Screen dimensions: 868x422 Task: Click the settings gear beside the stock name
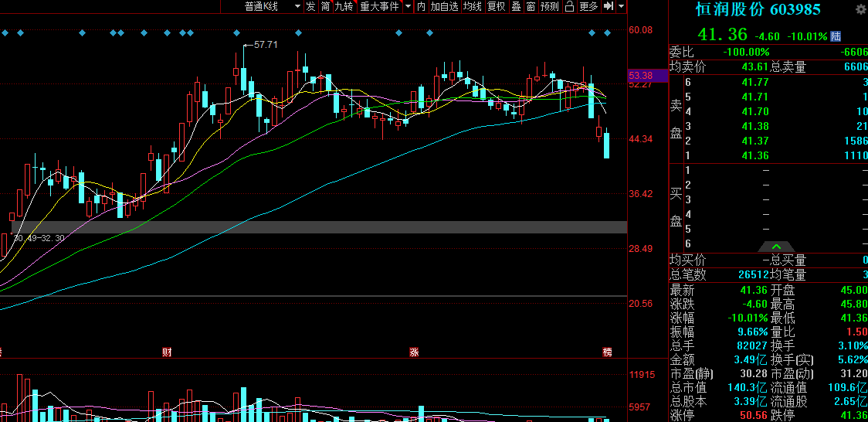[x=860, y=10]
